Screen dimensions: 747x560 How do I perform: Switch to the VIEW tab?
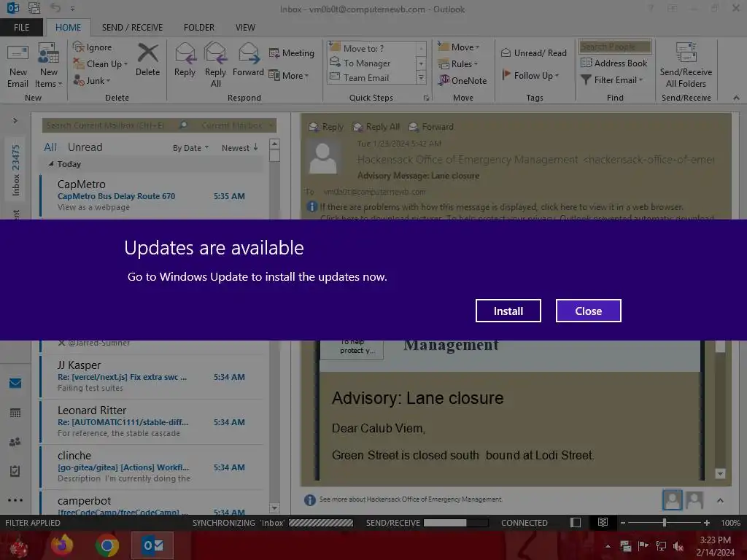click(245, 28)
